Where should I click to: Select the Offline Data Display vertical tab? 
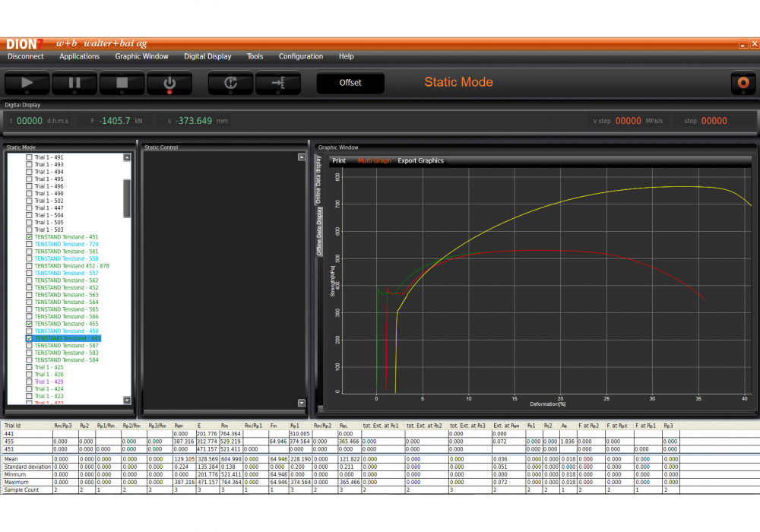[x=318, y=231]
